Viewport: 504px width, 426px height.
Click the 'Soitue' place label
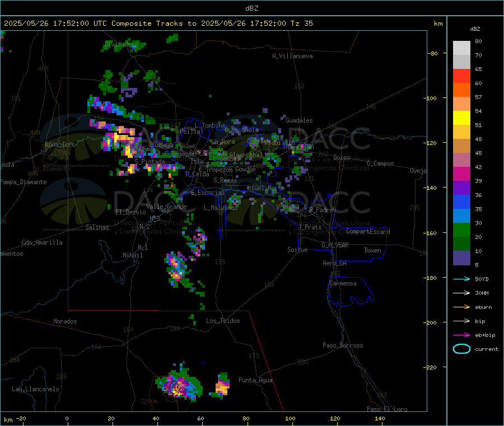point(297,250)
